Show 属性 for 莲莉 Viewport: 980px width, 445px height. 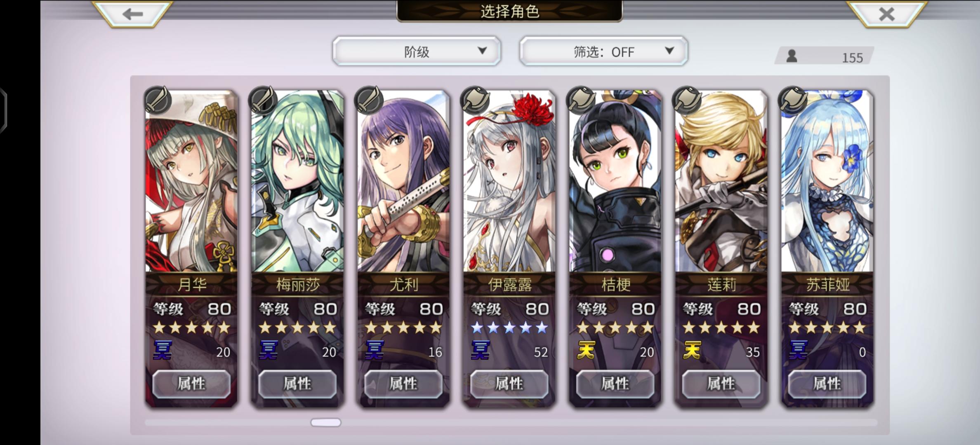point(721,384)
